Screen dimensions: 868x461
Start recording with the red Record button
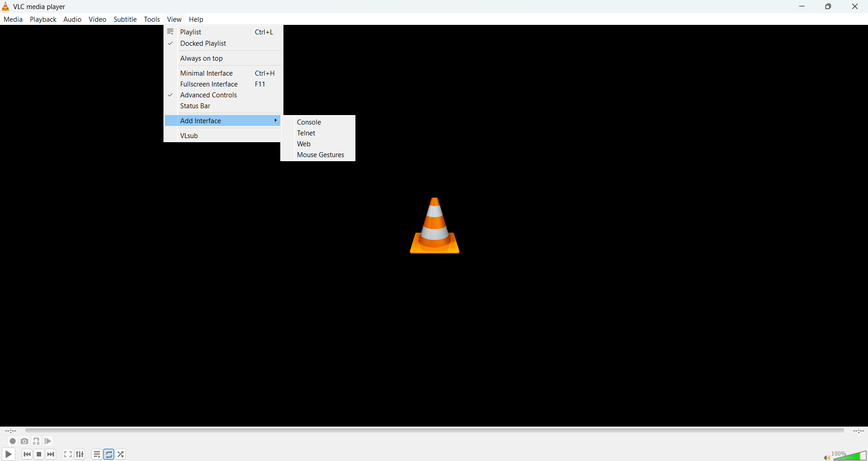coord(13,441)
